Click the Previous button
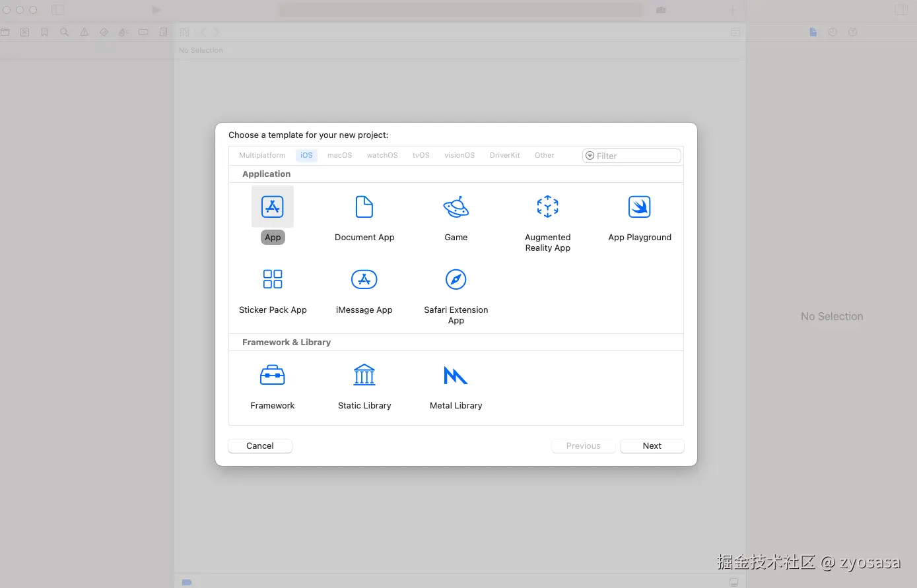Screen dimensions: 917x588 (x=584, y=446)
